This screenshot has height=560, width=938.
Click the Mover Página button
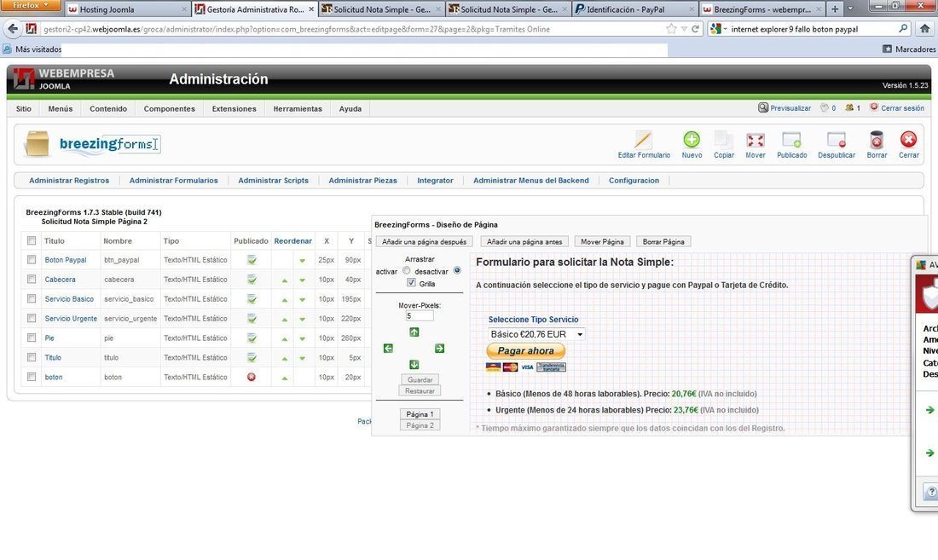[x=602, y=241]
